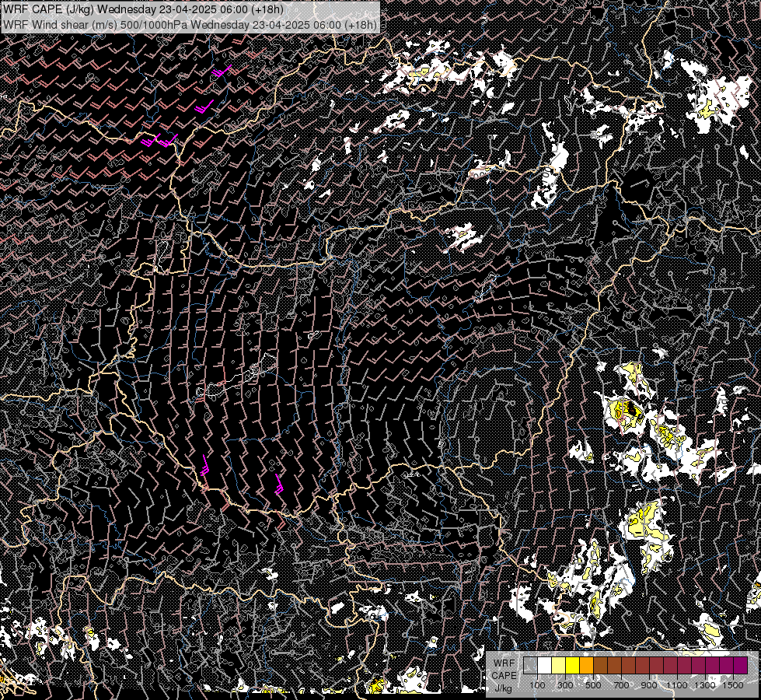Click the J/kg unit label in legend
761x700 pixels.
pyautogui.click(x=504, y=688)
